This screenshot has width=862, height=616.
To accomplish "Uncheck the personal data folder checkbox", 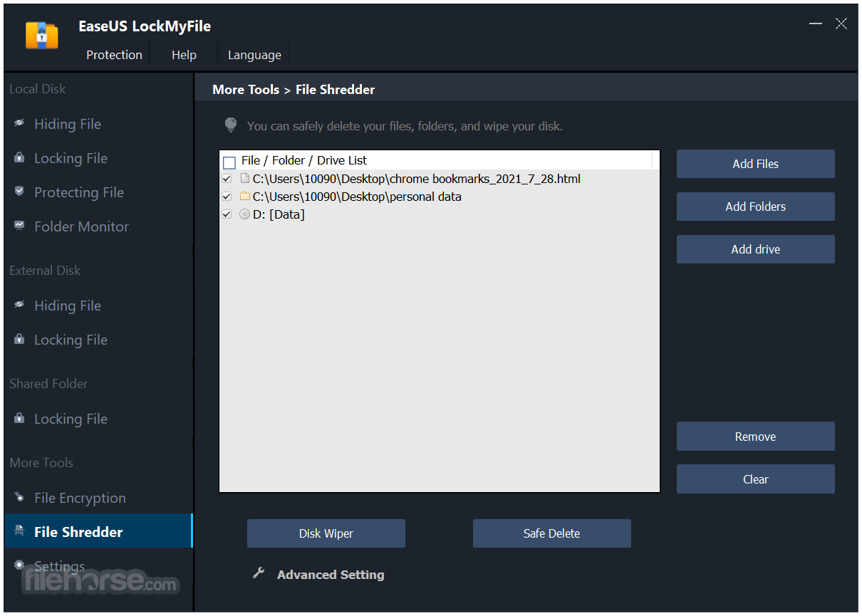I will (x=227, y=197).
